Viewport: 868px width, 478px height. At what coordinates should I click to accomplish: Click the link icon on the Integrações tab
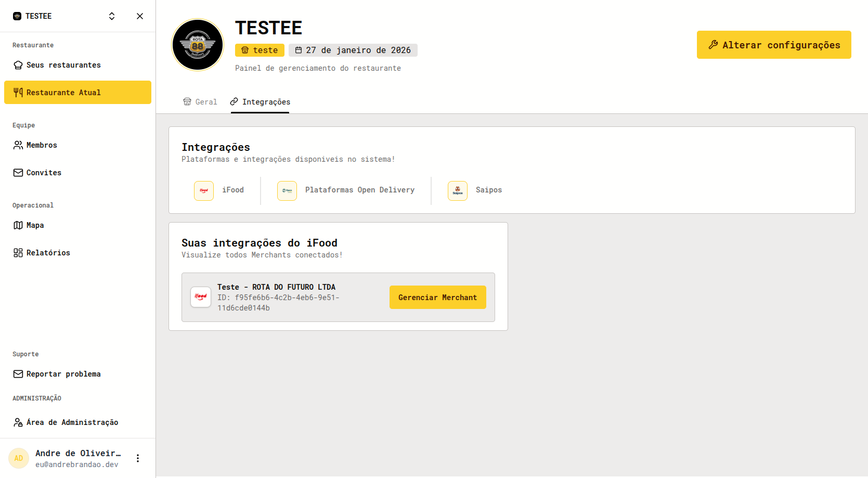(x=234, y=101)
